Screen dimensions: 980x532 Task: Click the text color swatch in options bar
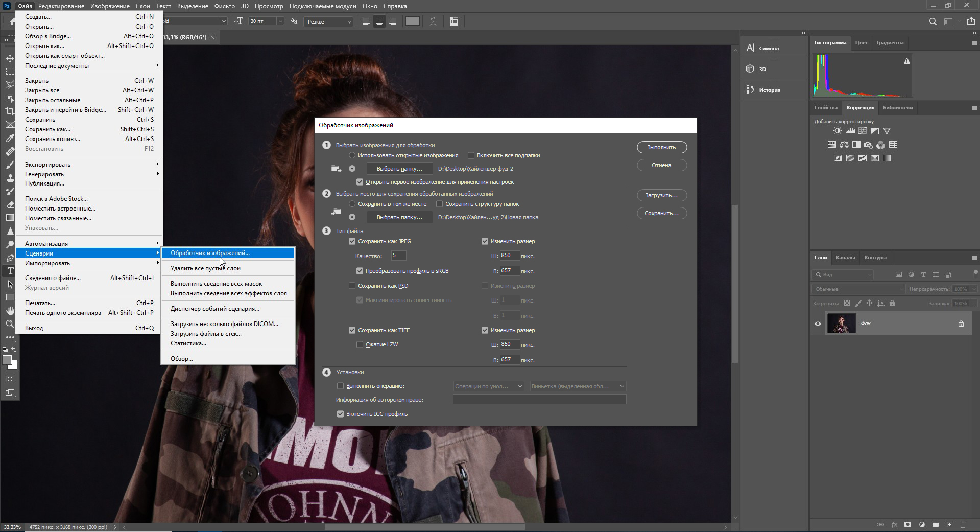pyautogui.click(x=412, y=21)
